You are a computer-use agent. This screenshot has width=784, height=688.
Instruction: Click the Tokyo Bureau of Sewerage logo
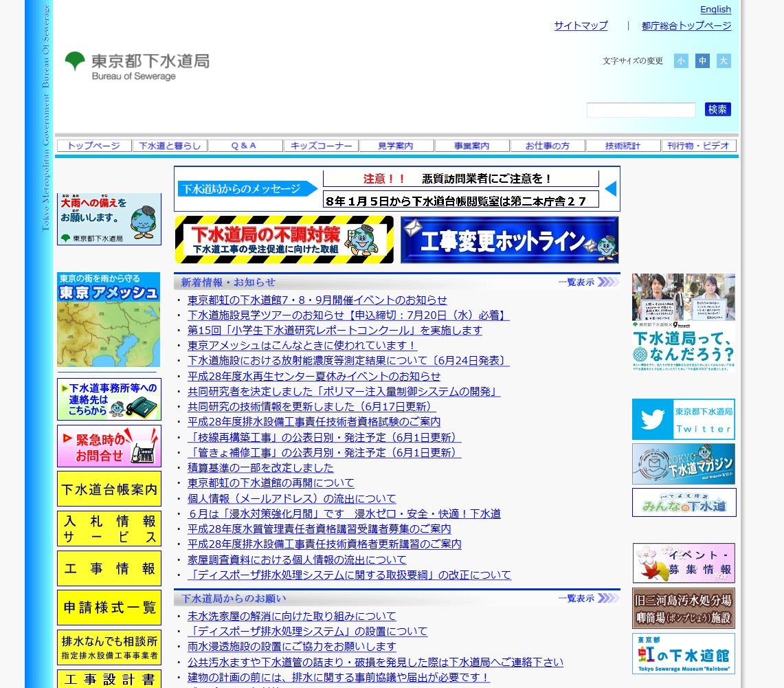[x=137, y=67]
